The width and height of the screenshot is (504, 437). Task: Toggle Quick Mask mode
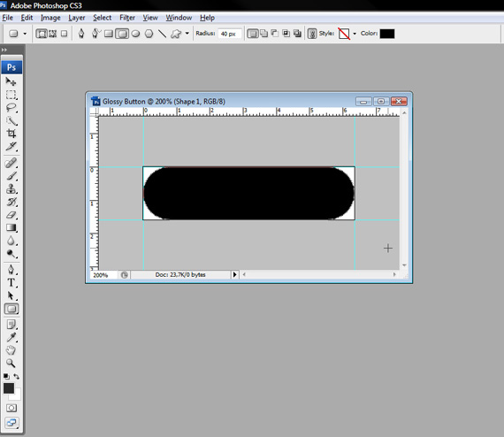[x=11, y=408]
